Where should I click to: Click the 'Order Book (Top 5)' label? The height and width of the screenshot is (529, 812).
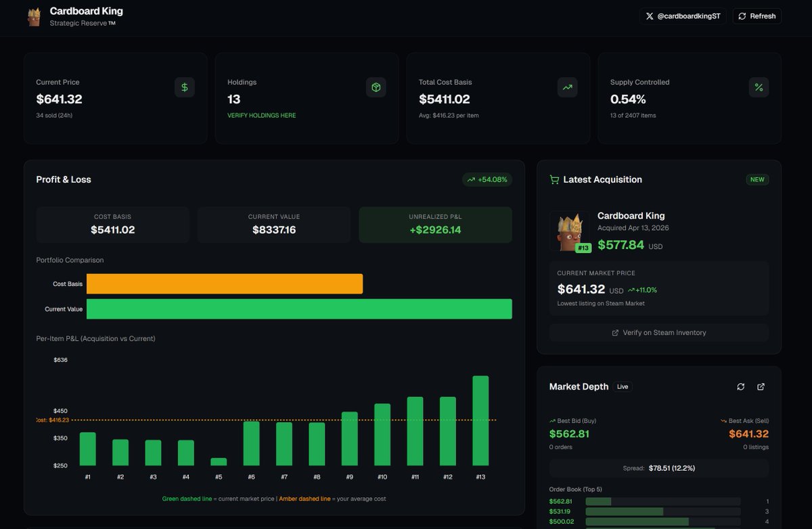pyautogui.click(x=575, y=489)
